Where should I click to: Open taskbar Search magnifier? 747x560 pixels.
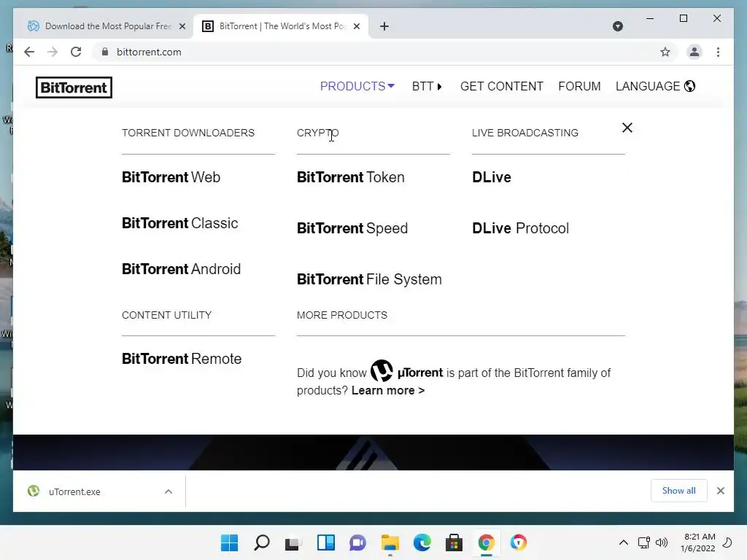point(262,542)
